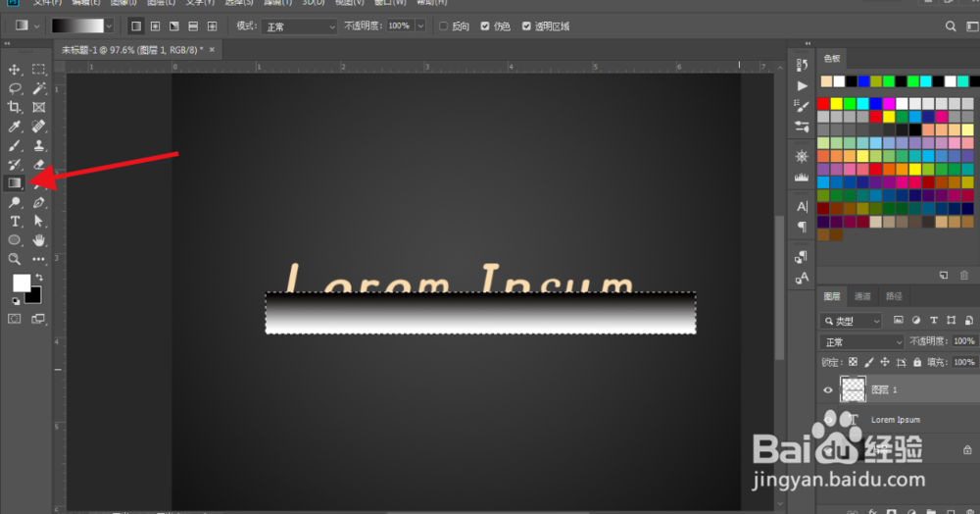Toggle lock position

pos(885,362)
